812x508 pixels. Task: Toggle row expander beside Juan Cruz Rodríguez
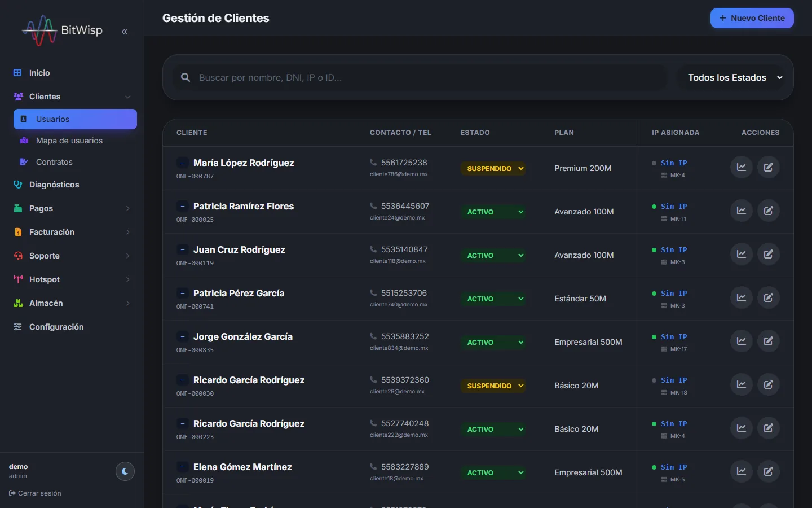coord(183,249)
